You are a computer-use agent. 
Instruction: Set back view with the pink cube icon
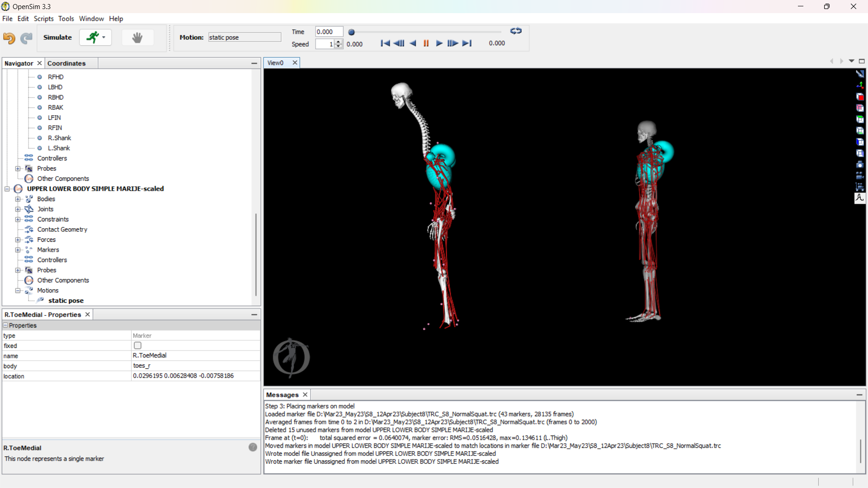point(860,108)
